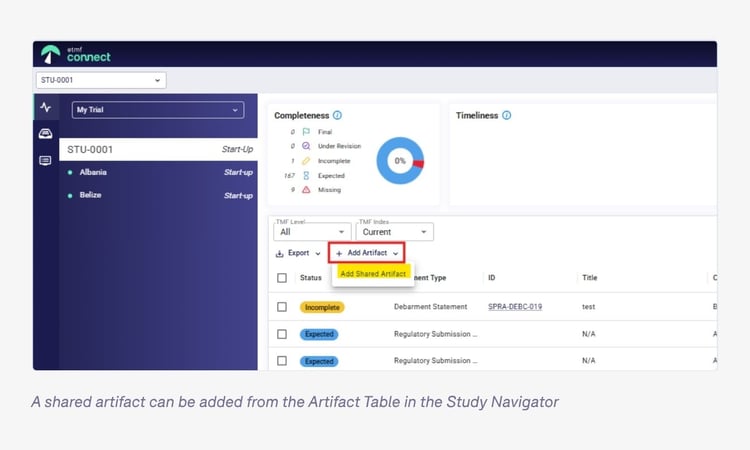
Task: Open the TMF Level dropdown
Action: tap(312, 232)
